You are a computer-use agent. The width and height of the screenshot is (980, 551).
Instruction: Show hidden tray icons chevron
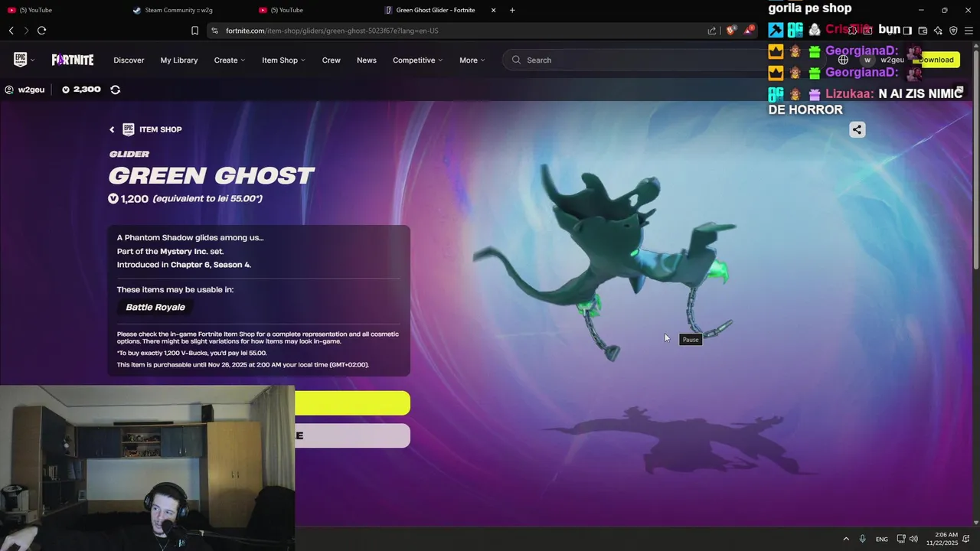coord(846,539)
